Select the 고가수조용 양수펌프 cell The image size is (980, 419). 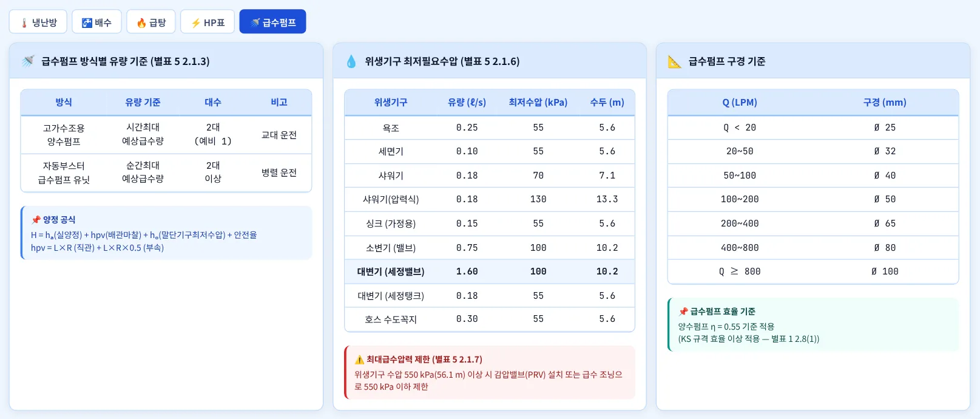(64, 135)
